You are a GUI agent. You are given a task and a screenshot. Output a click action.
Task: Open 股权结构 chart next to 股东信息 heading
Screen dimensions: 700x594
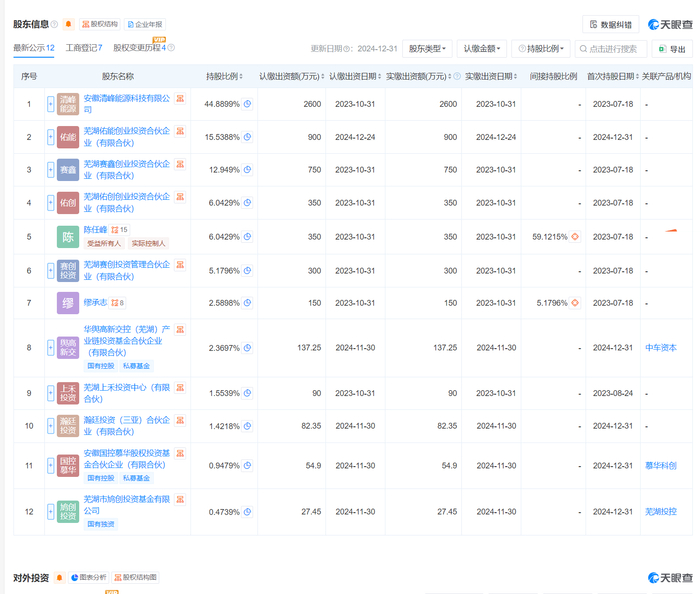99,23
